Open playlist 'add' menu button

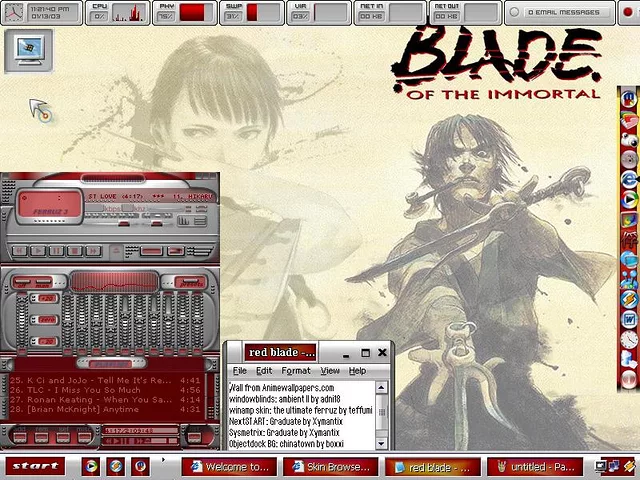click(x=20, y=437)
